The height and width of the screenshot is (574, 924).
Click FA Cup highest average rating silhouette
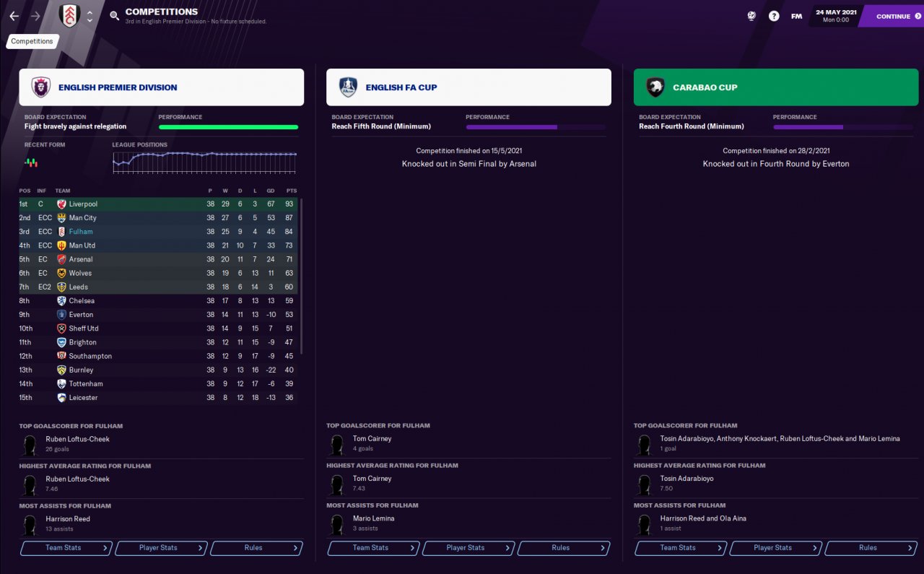point(338,484)
